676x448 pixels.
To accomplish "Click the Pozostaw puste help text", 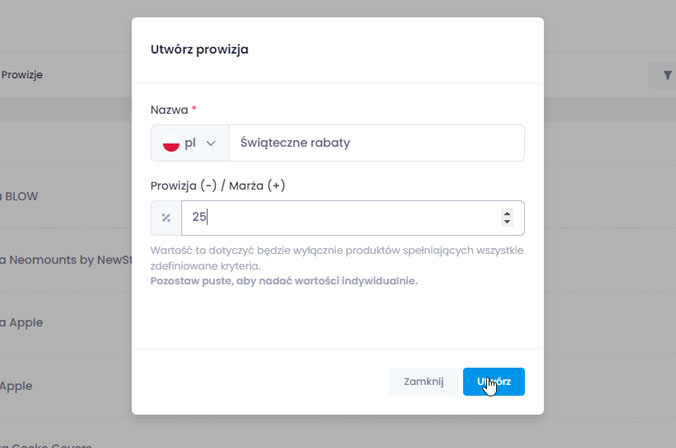I will pyautogui.click(x=284, y=281).
